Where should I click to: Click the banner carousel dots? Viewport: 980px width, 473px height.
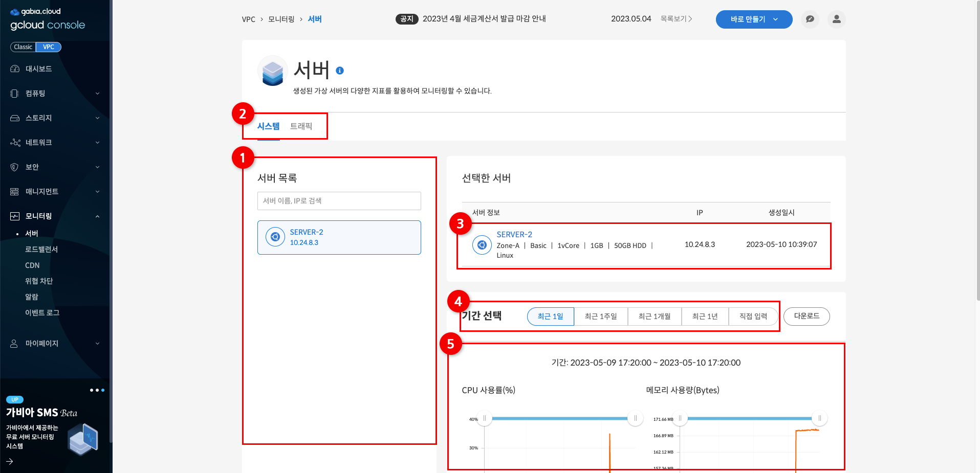click(x=97, y=390)
